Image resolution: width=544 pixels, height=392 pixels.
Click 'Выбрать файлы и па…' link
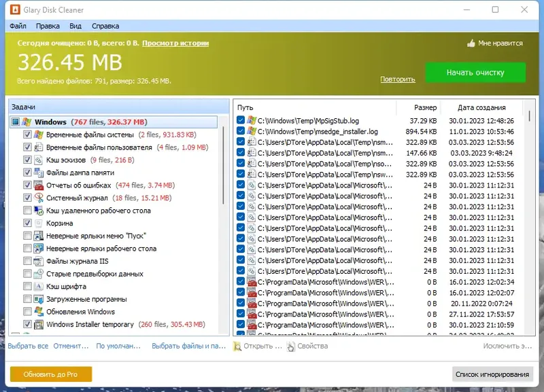[189, 346]
